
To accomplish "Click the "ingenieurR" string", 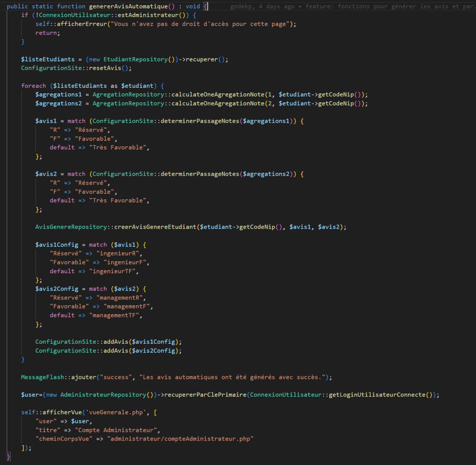I will tap(118, 254).
